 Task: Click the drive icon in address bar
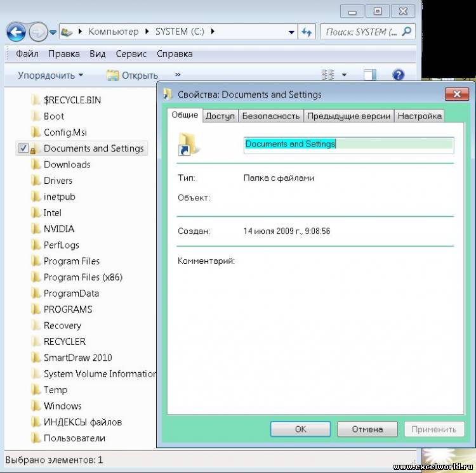(x=67, y=32)
